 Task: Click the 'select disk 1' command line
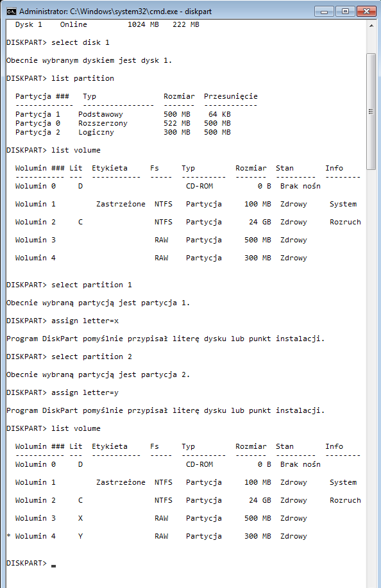coord(58,42)
